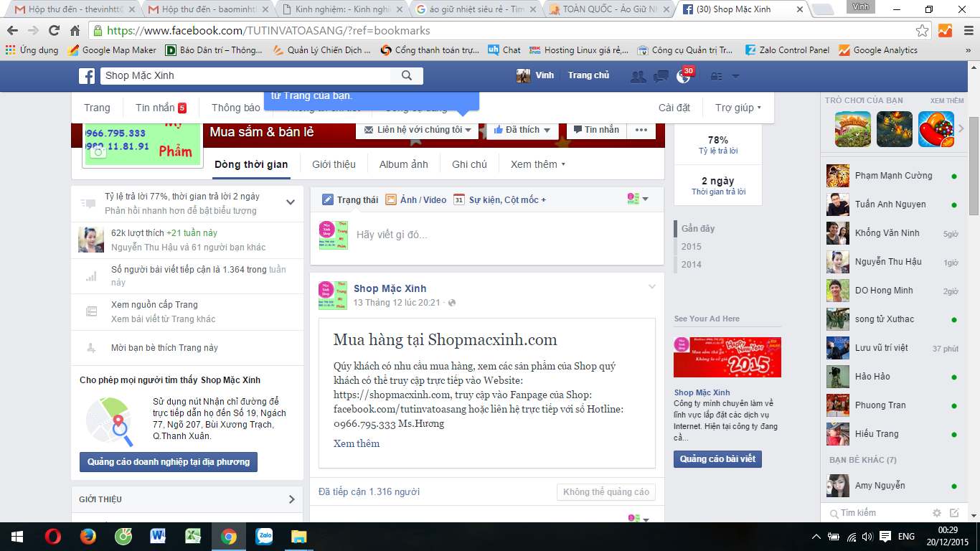980x551 pixels.
Task: Launch the burning battlefield game icon
Action: coord(895,129)
